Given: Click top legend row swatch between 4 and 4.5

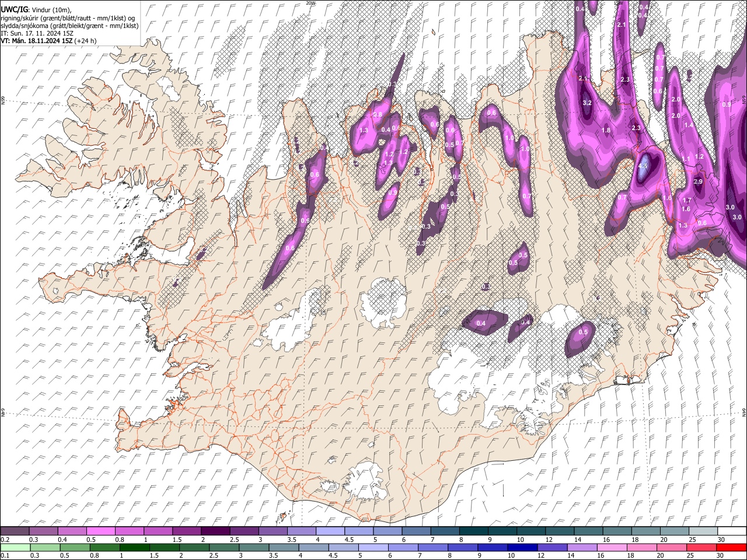Looking at the screenshot, I should [x=331, y=531].
